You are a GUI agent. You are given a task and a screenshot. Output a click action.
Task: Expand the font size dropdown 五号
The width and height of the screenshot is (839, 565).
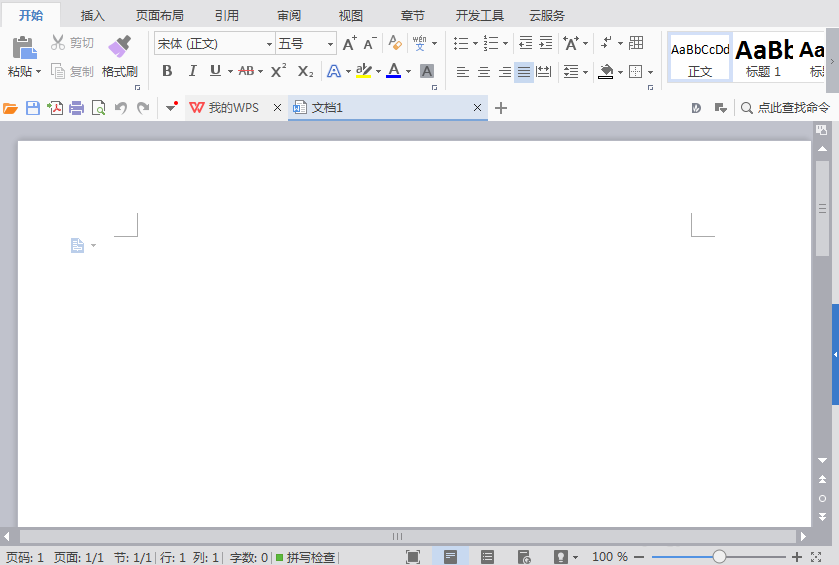331,44
